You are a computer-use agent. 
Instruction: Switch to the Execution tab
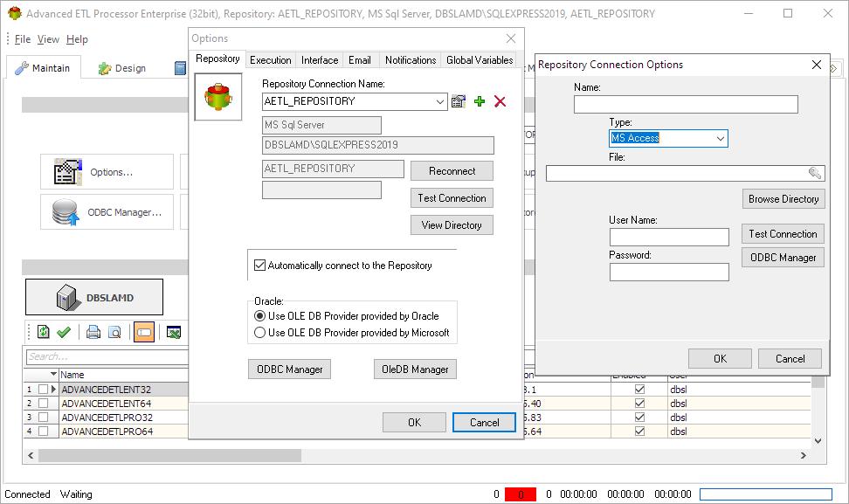(x=270, y=60)
